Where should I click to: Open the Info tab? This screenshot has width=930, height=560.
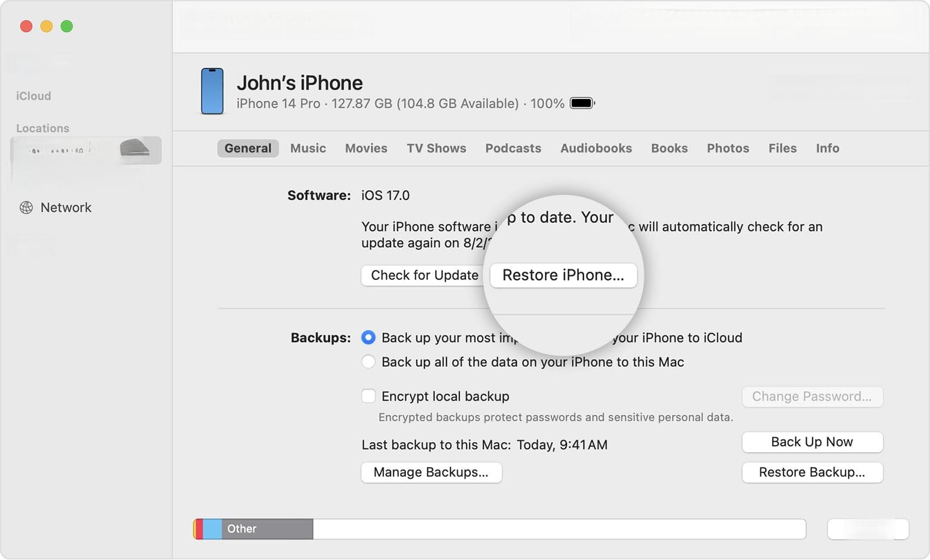point(827,148)
